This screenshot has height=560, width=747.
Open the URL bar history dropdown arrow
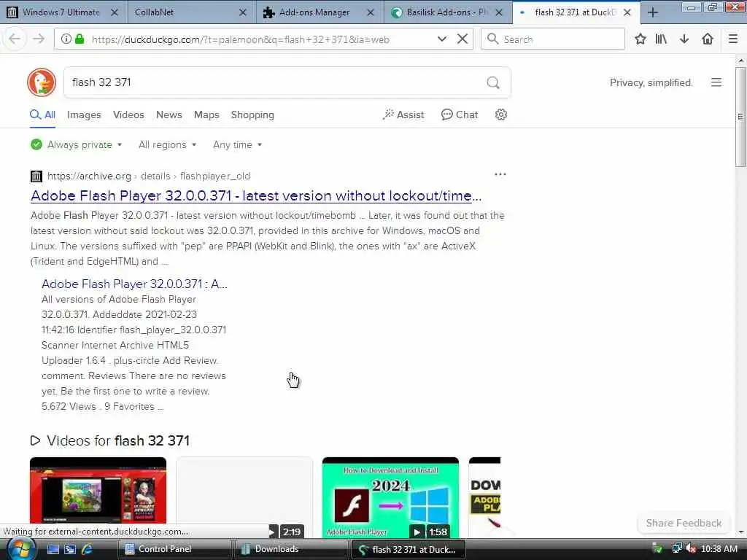(x=441, y=39)
